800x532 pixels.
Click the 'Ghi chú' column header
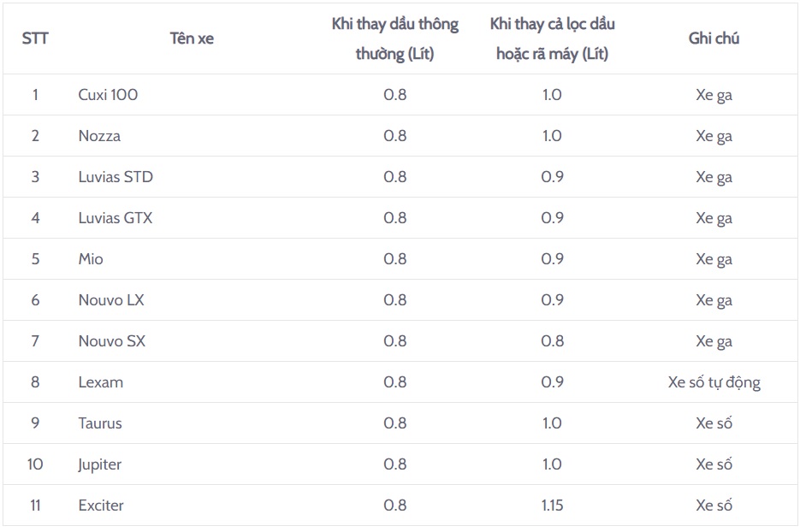[x=714, y=38]
